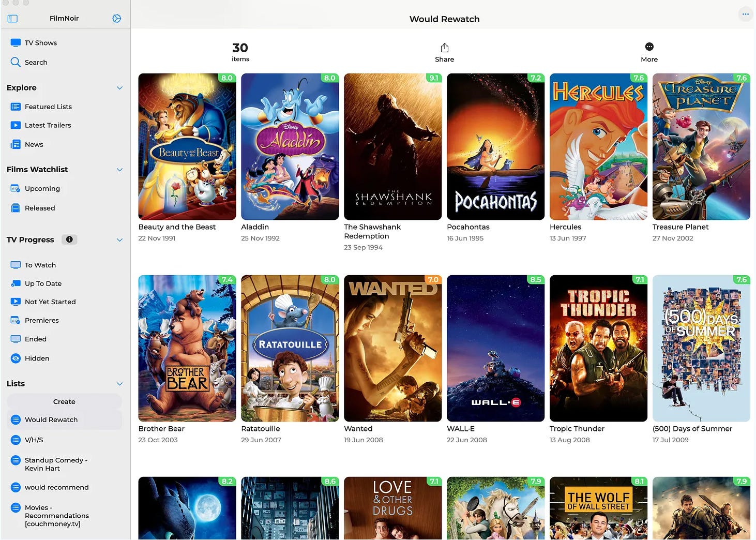Click the Featured Lists icon
Viewport: 756px width, 540px height.
click(16, 107)
